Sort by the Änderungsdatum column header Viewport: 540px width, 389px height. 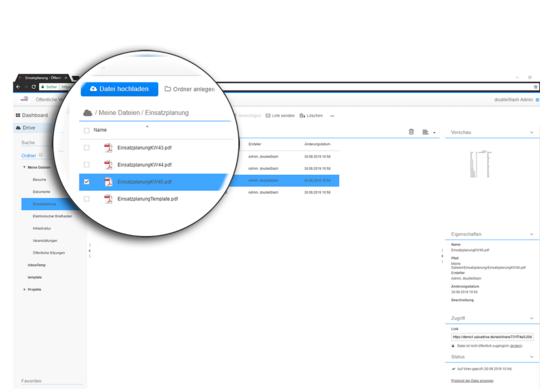pos(317,144)
